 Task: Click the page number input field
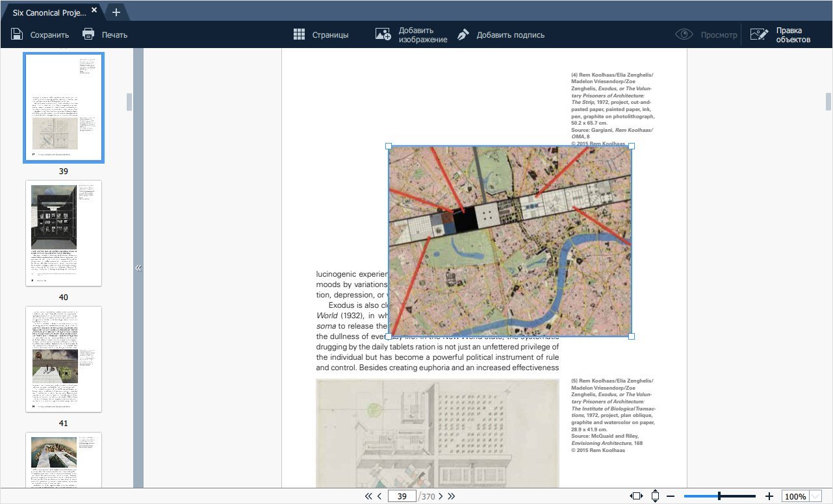402,496
